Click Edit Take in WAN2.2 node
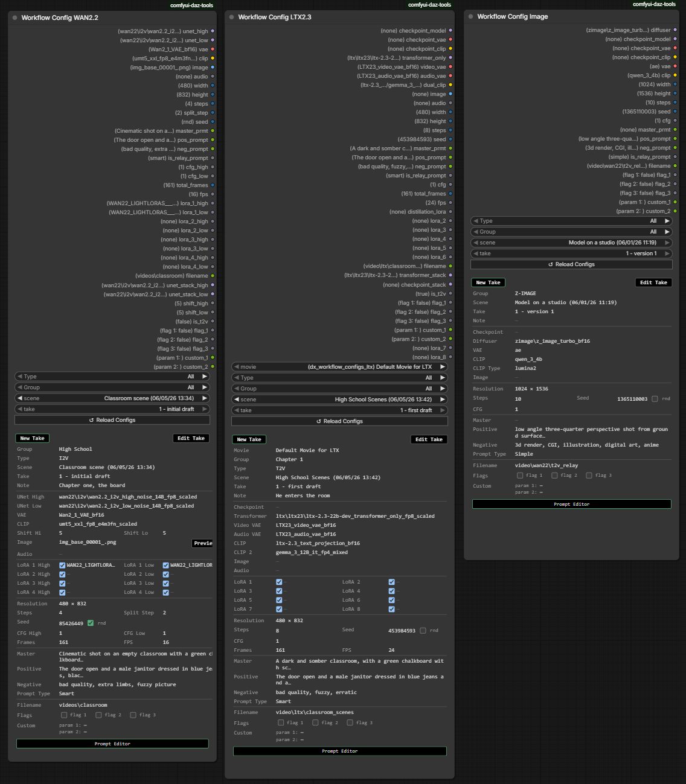Viewport: 686px width, 784px height. 191,438
